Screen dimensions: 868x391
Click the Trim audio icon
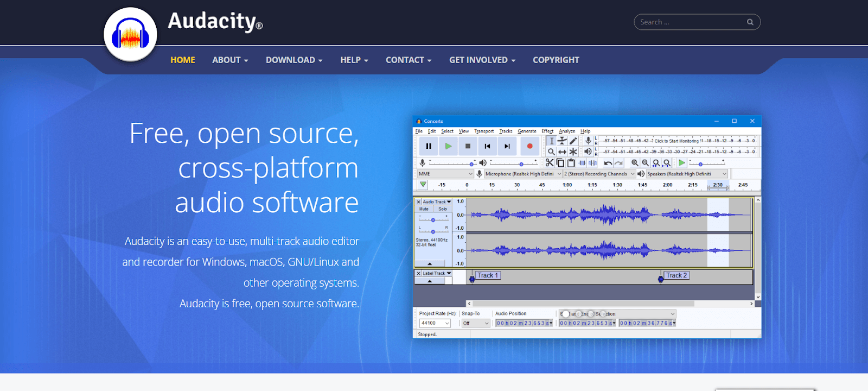pyautogui.click(x=582, y=163)
